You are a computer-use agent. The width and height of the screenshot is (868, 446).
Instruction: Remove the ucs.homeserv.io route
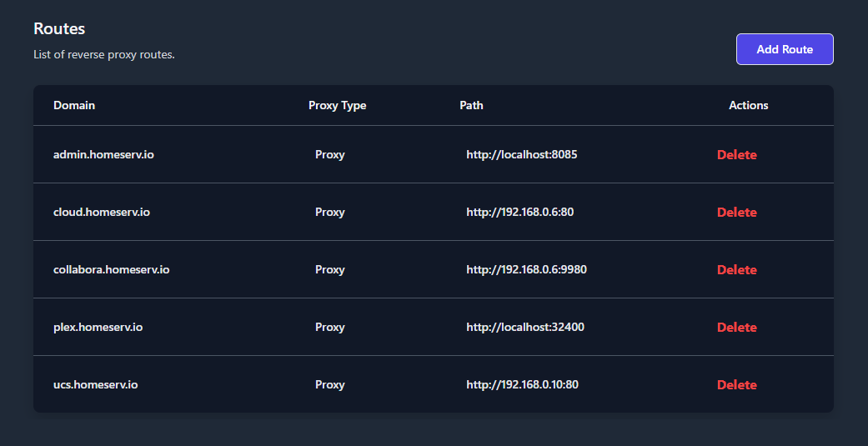[736, 385]
